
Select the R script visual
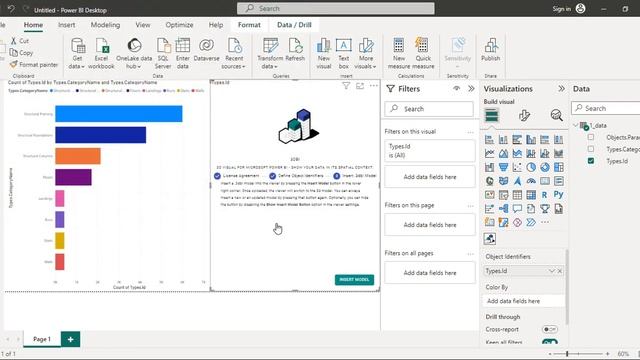(x=544, y=195)
